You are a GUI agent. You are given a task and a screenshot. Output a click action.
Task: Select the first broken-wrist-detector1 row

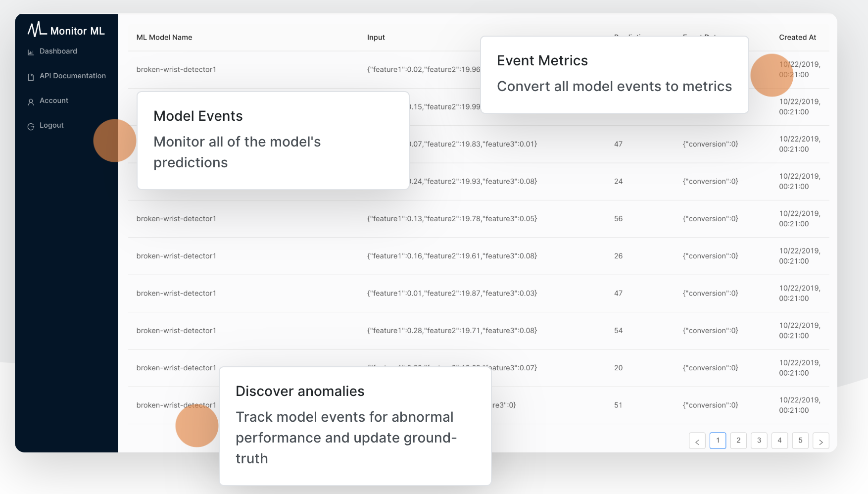[x=176, y=69]
